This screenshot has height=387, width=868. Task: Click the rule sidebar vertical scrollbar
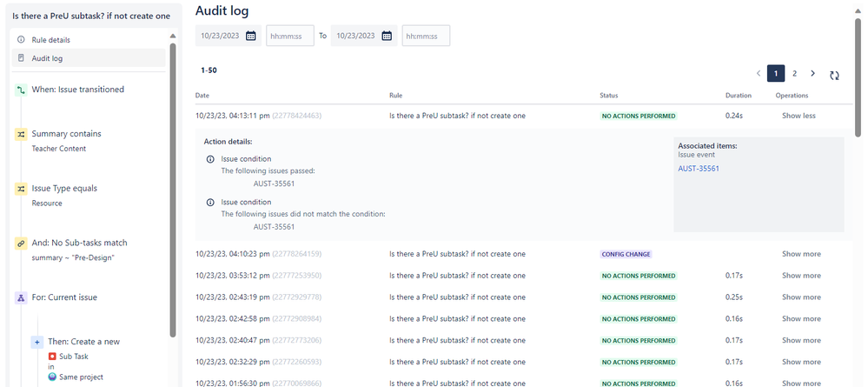coord(173,190)
